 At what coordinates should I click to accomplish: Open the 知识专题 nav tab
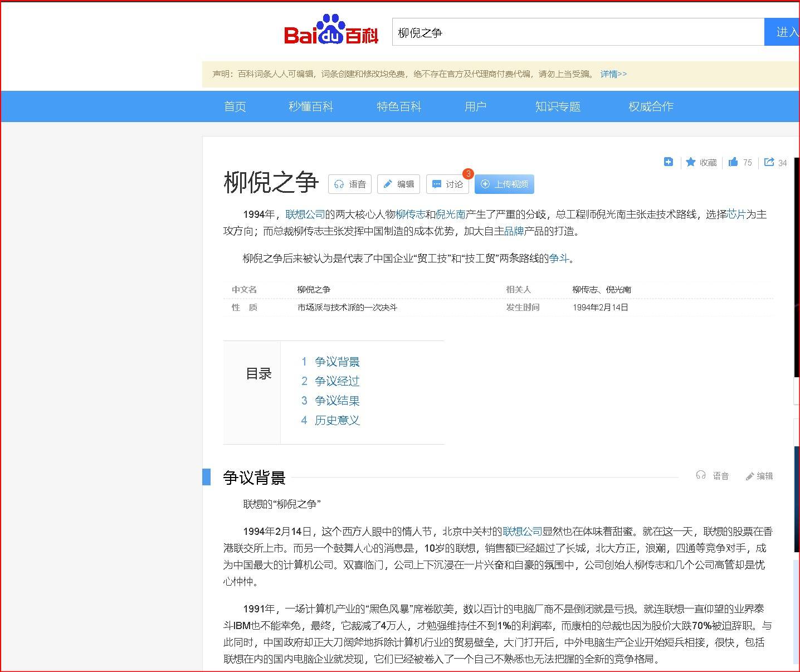pos(558,106)
